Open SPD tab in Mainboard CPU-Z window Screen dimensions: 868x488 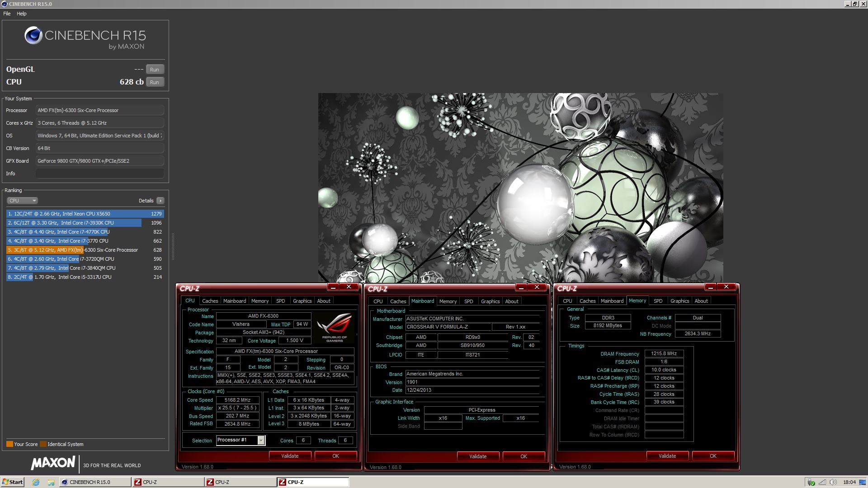click(469, 301)
